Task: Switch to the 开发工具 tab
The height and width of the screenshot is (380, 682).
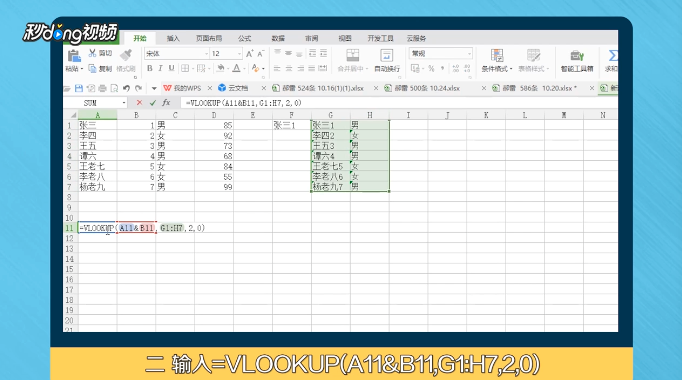Action: tap(380, 38)
